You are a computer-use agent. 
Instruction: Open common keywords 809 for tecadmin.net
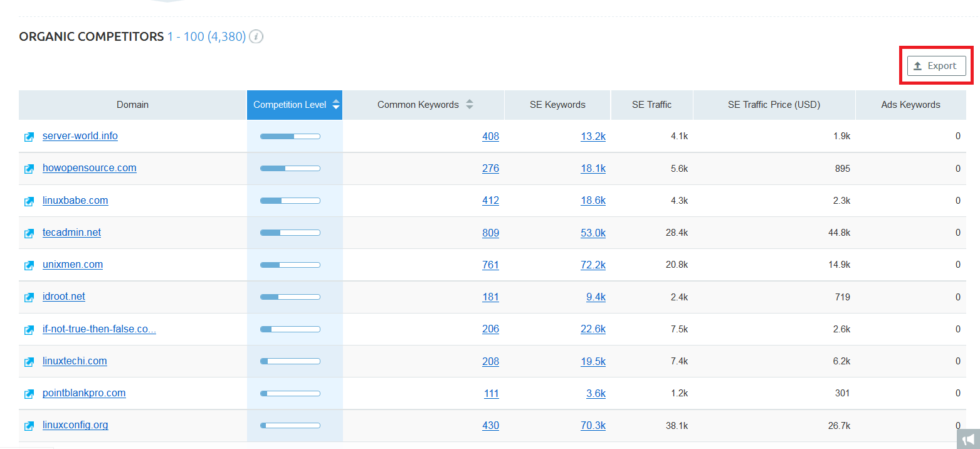click(490, 233)
